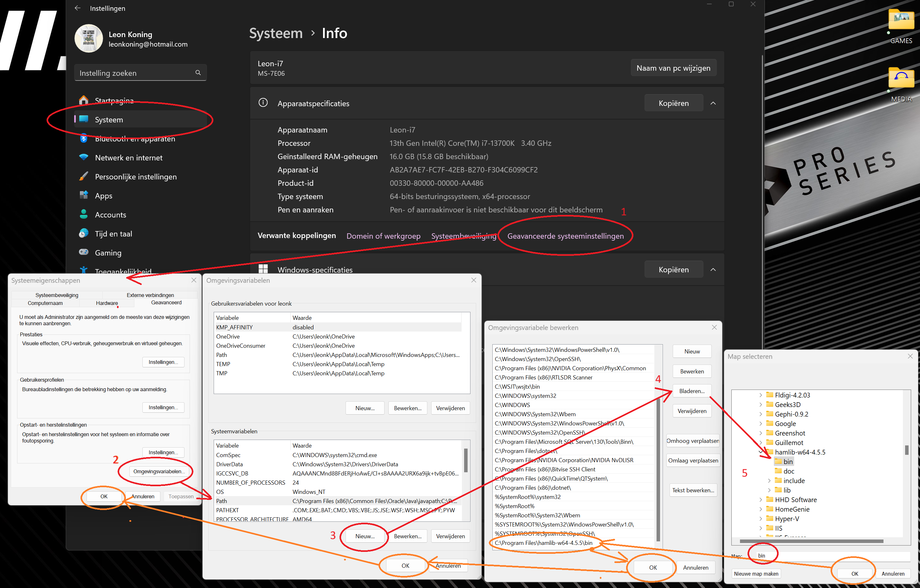Viewport: 920px width, 588px height.
Task: Open Netwerk en internet wifi icon
Action: (x=84, y=158)
